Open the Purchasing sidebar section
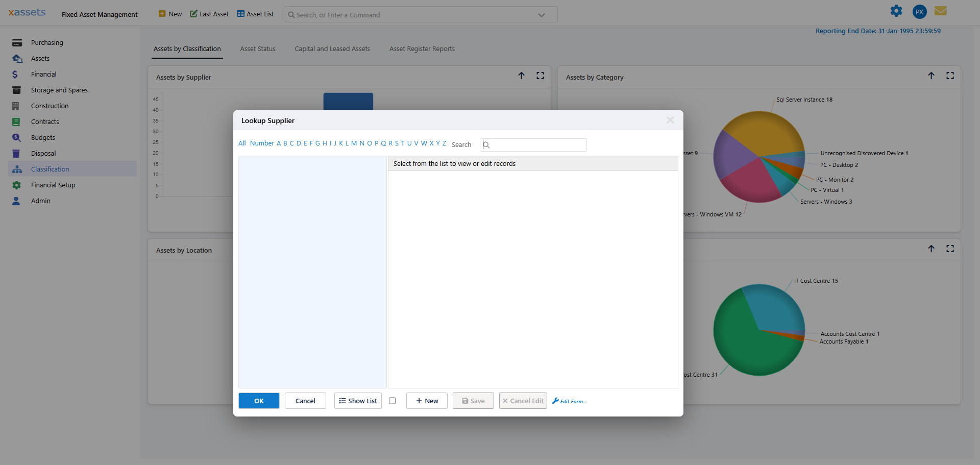The height and width of the screenshot is (465, 980). pyautogui.click(x=47, y=43)
